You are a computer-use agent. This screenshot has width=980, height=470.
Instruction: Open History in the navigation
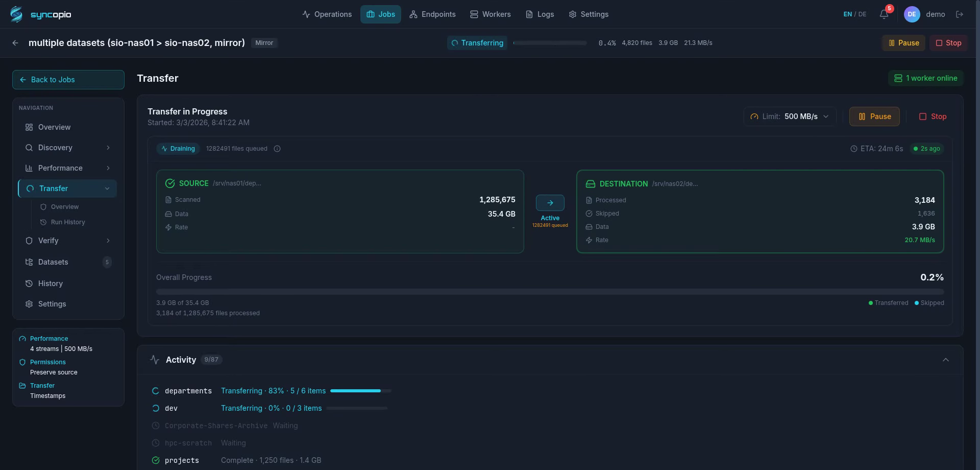pos(67,284)
